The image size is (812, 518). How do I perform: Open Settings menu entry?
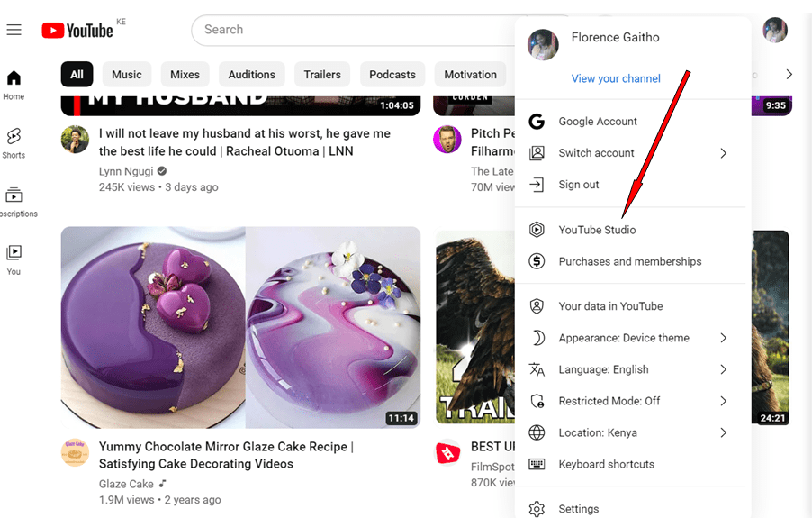[630, 509]
